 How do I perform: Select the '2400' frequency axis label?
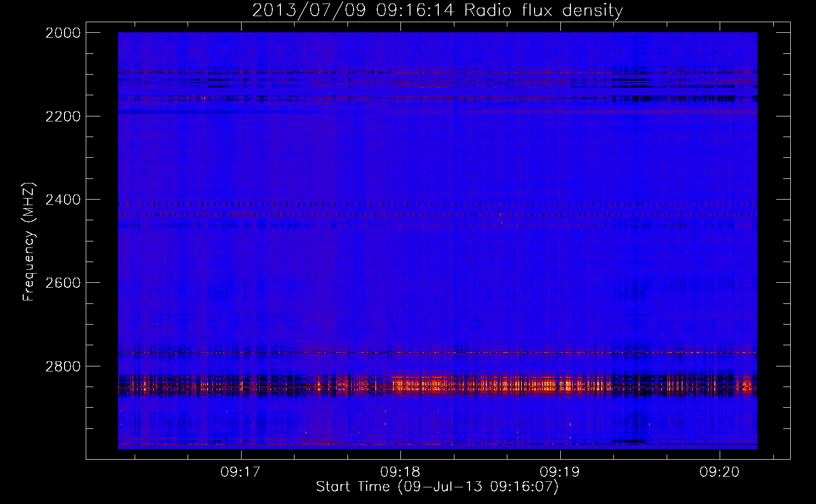point(63,200)
